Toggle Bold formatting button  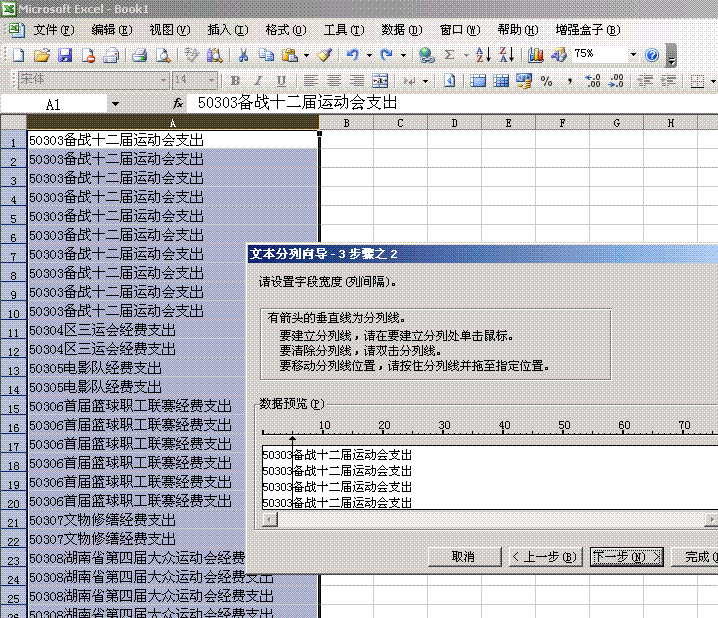(236, 80)
